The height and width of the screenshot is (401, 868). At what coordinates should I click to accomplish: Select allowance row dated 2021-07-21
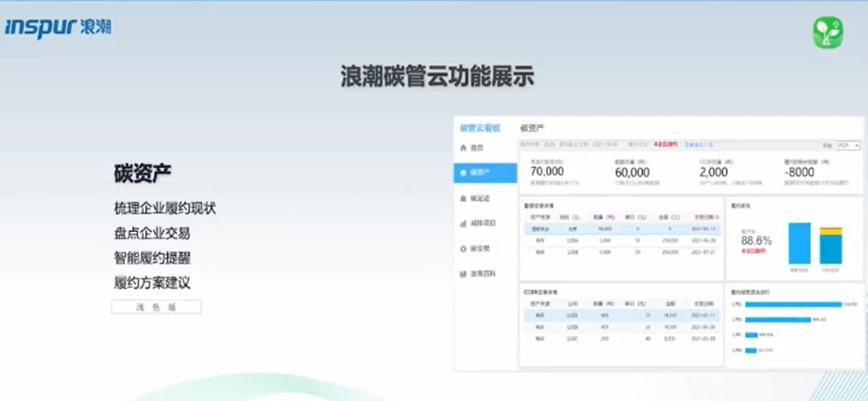[x=622, y=252]
